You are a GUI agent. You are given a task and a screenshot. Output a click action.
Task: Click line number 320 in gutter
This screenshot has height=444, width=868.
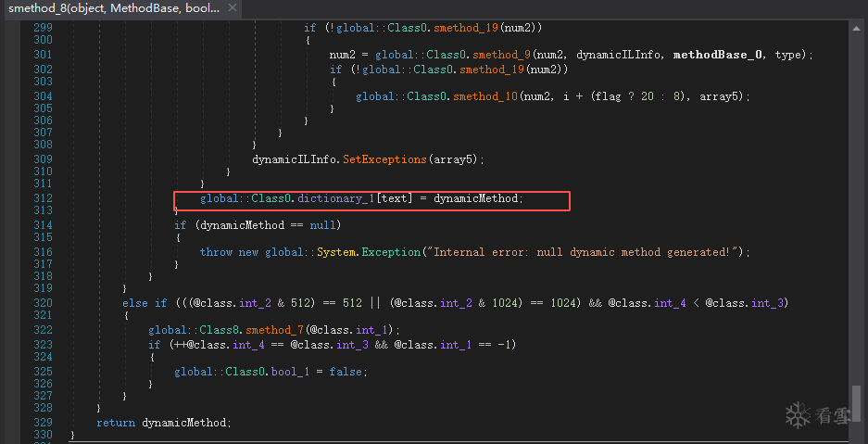[43, 303]
